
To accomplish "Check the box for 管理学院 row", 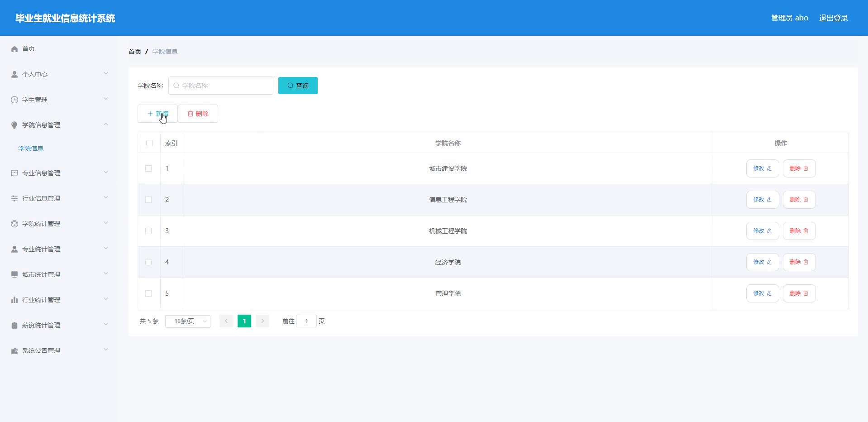I will point(148,293).
